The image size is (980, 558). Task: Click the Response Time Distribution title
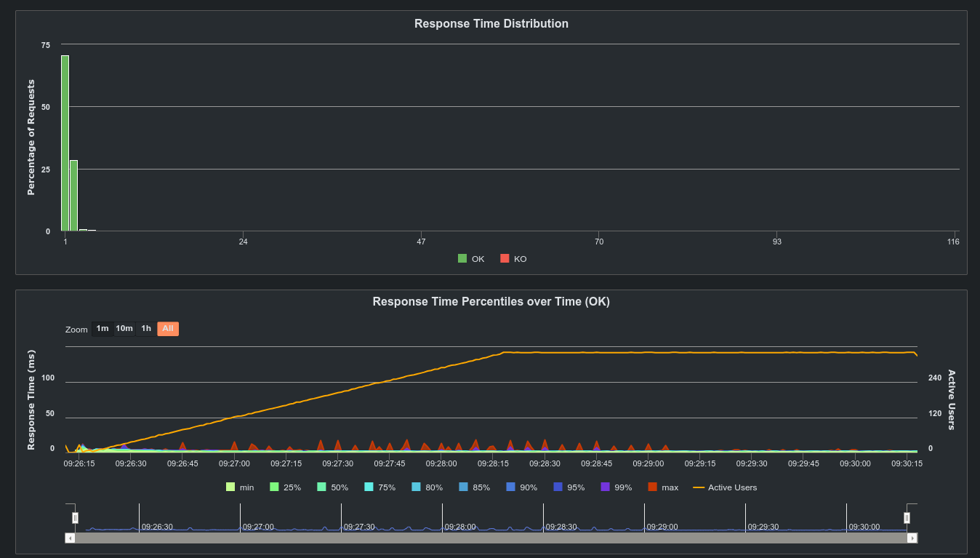click(x=491, y=24)
